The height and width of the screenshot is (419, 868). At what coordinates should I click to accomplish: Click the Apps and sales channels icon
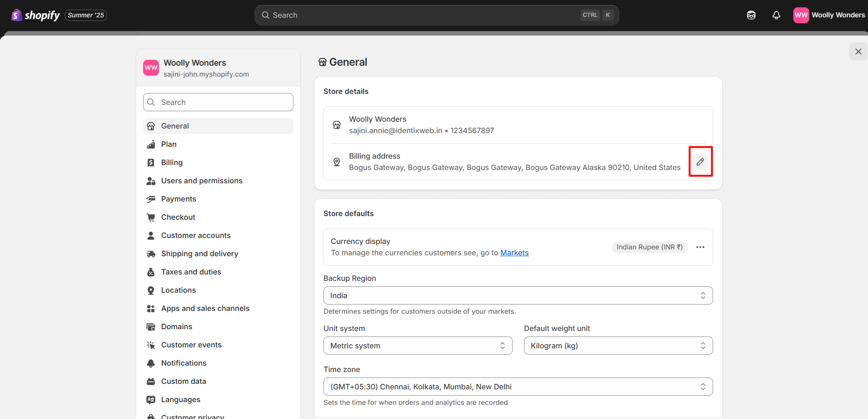(151, 309)
